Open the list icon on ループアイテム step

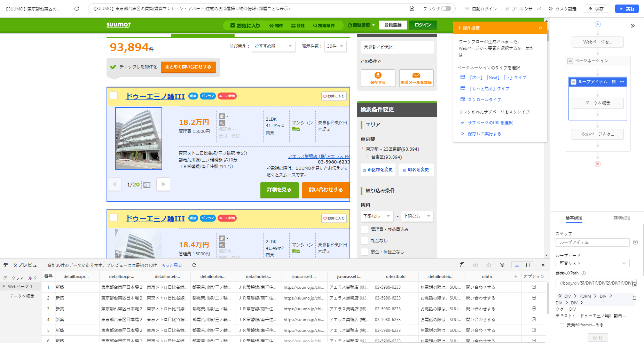[x=614, y=82]
